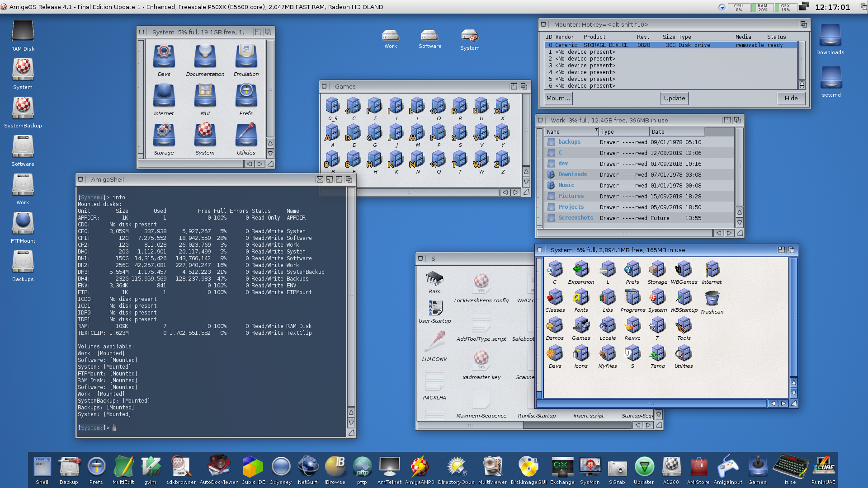Open MultiEdit in the bottom dock

coord(123,467)
